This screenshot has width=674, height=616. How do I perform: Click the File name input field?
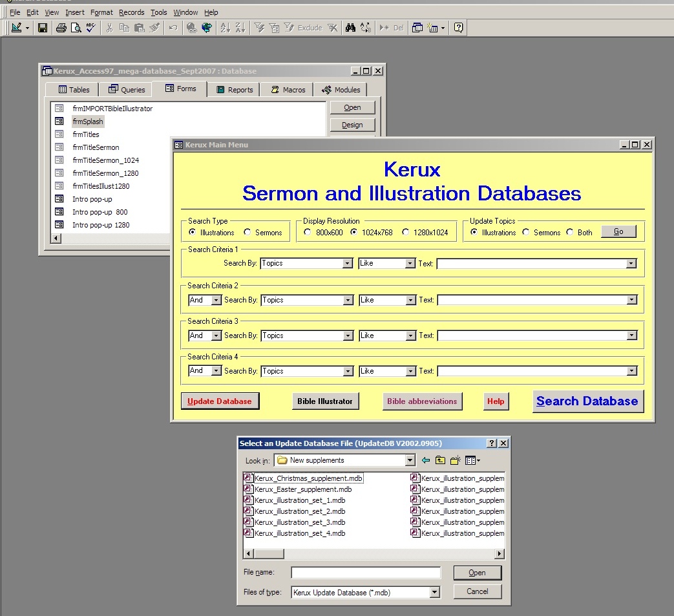(x=366, y=573)
